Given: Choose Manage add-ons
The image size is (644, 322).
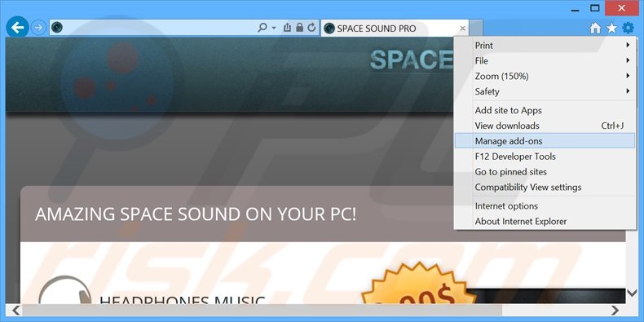Looking at the screenshot, I should coord(545,141).
